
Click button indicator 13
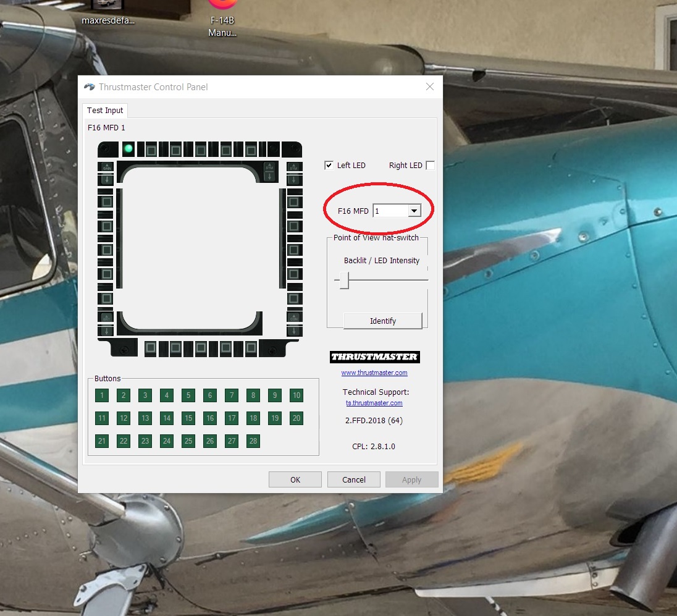tap(145, 418)
